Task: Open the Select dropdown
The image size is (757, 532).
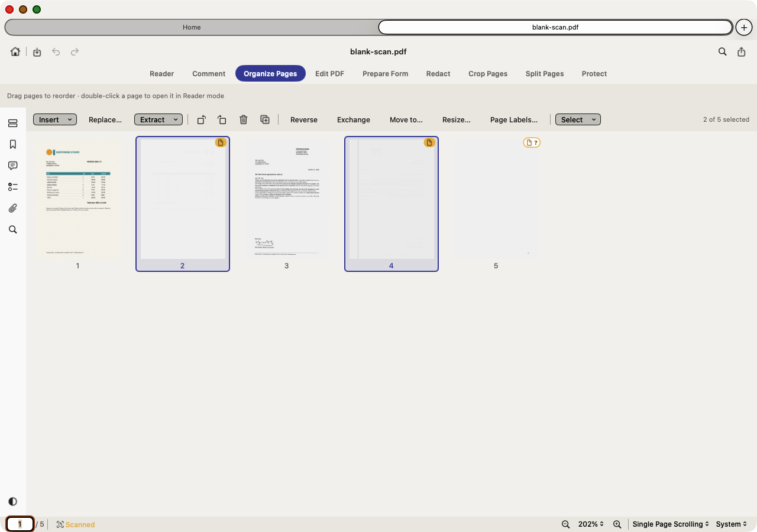Action: [578, 119]
